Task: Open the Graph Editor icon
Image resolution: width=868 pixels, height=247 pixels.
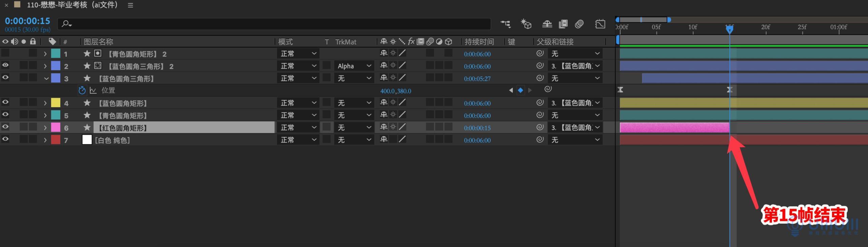Action: (600, 24)
